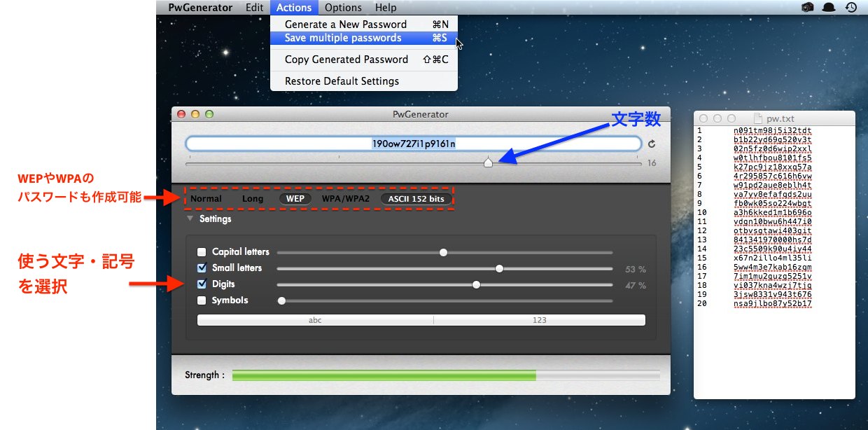Click password 841341970000hs7d in pw.txt
The height and width of the screenshot is (430, 868).
[773, 240]
